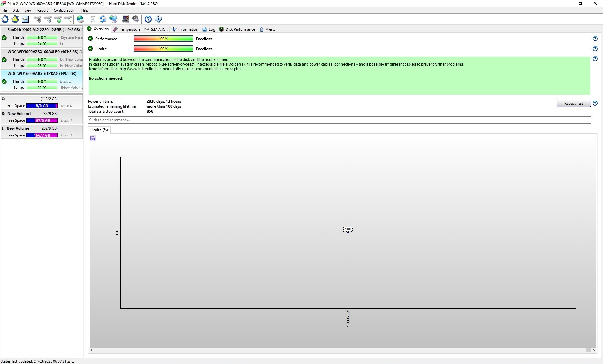603x364 pixels.
Task: Click the D: free space 167/0 GB bar
Action: 42,120
